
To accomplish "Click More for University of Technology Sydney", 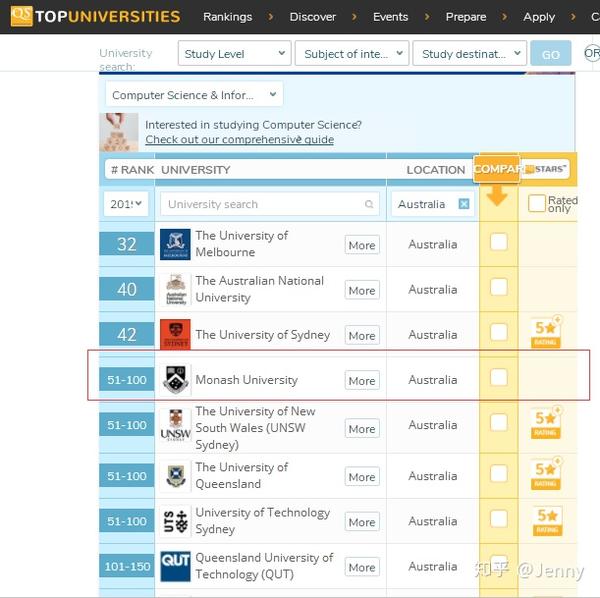I will [x=362, y=522].
